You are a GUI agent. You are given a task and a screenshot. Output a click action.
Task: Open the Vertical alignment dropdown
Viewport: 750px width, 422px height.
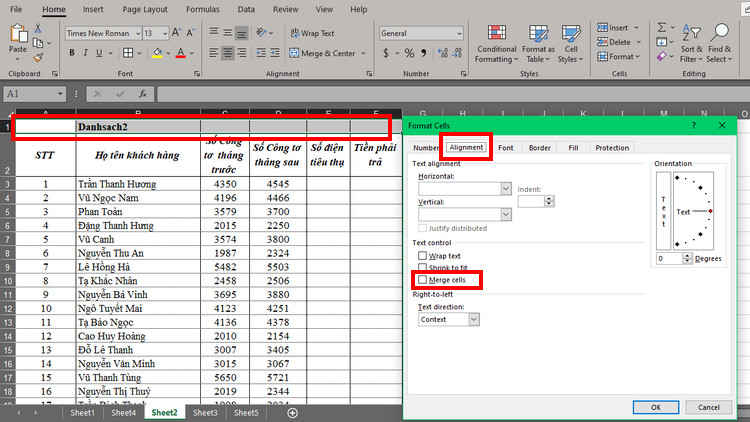click(506, 214)
